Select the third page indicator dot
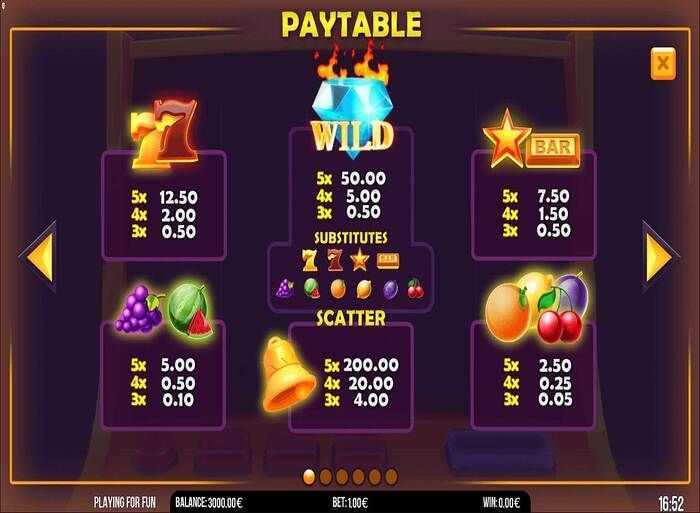Screen dimensions: 700x513 pyautogui.click(x=342, y=476)
